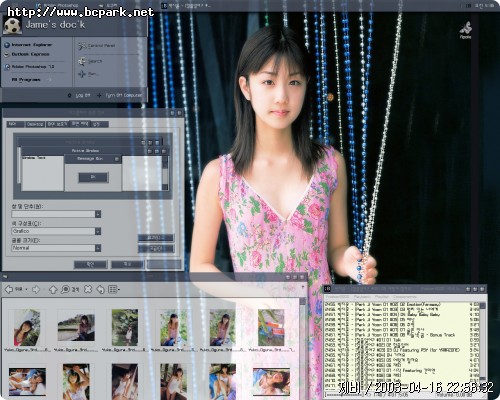Select the Baby Baby Baby track

402,314
